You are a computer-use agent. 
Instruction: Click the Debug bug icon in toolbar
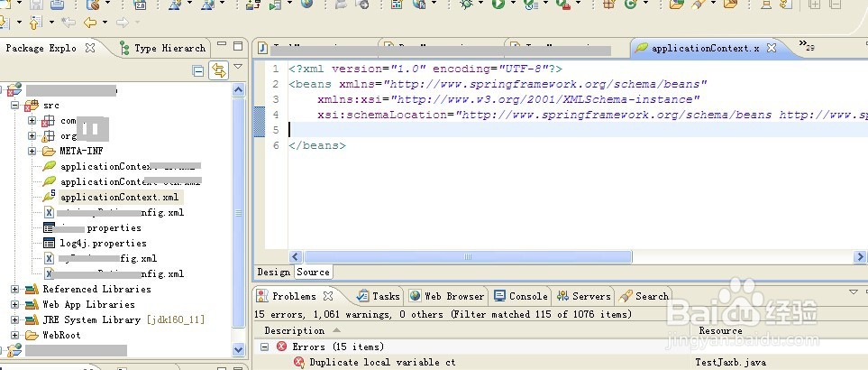click(466, 5)
